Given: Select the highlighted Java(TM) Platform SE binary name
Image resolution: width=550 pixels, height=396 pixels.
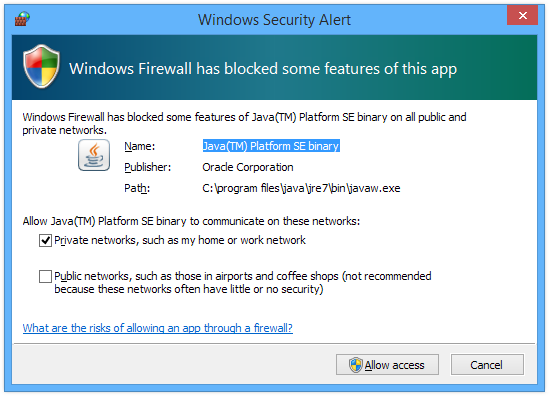Looking at the screenshot, I should (x=271, y=146).
